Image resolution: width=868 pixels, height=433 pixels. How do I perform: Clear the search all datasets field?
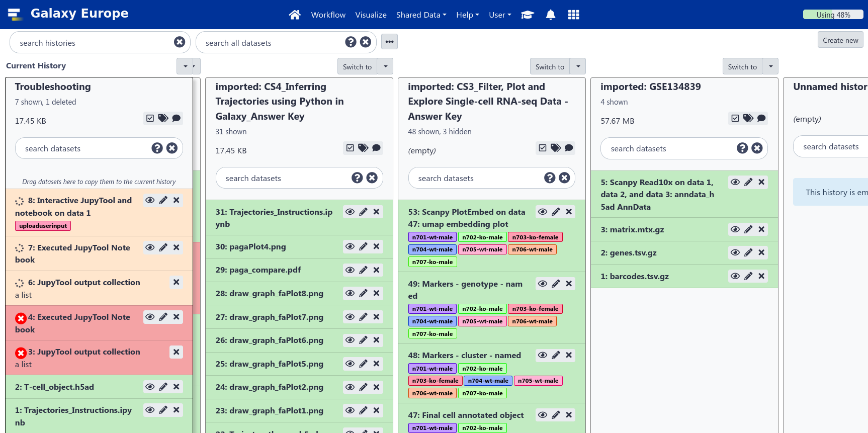(366, 42)
